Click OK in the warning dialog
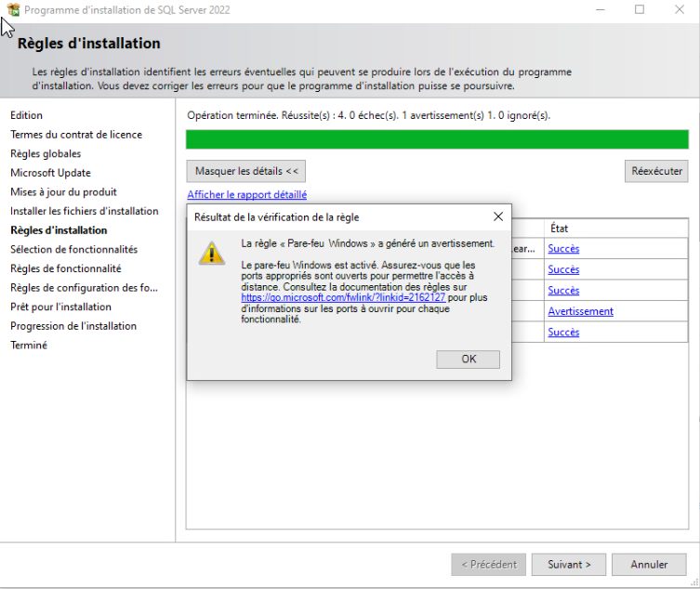Viewport: 700px width, 589px height. pos(468,360)
